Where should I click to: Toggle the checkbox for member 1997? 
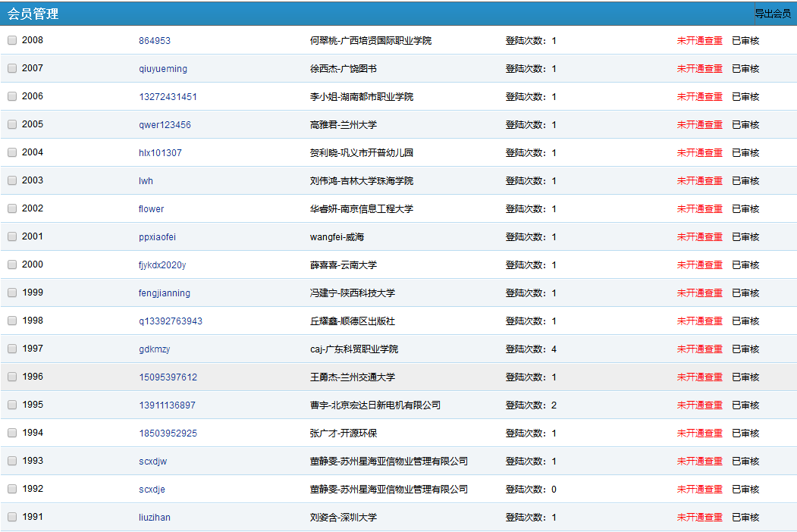12,349
